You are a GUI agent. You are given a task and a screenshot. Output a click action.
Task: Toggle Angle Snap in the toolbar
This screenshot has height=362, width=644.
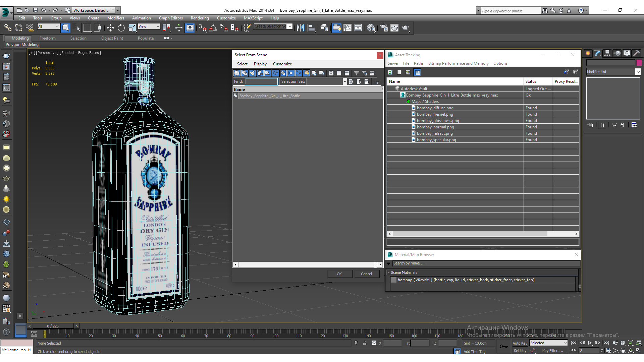tap(213, 28)
